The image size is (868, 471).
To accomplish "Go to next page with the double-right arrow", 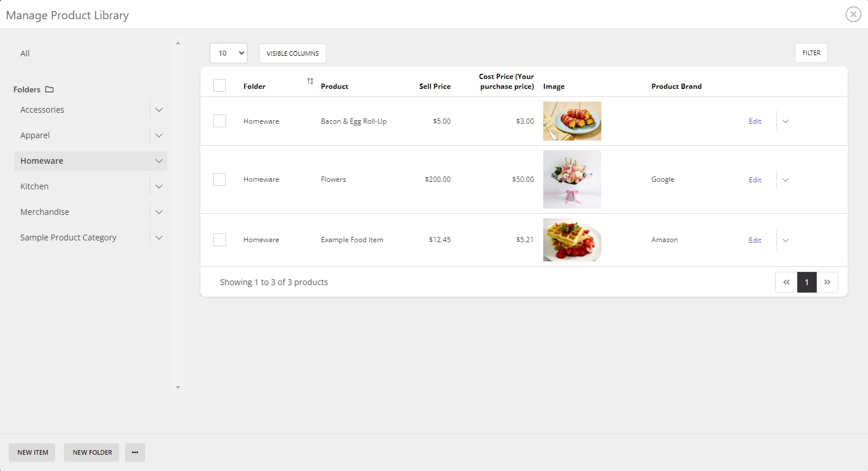I will [x=827, y=282].
